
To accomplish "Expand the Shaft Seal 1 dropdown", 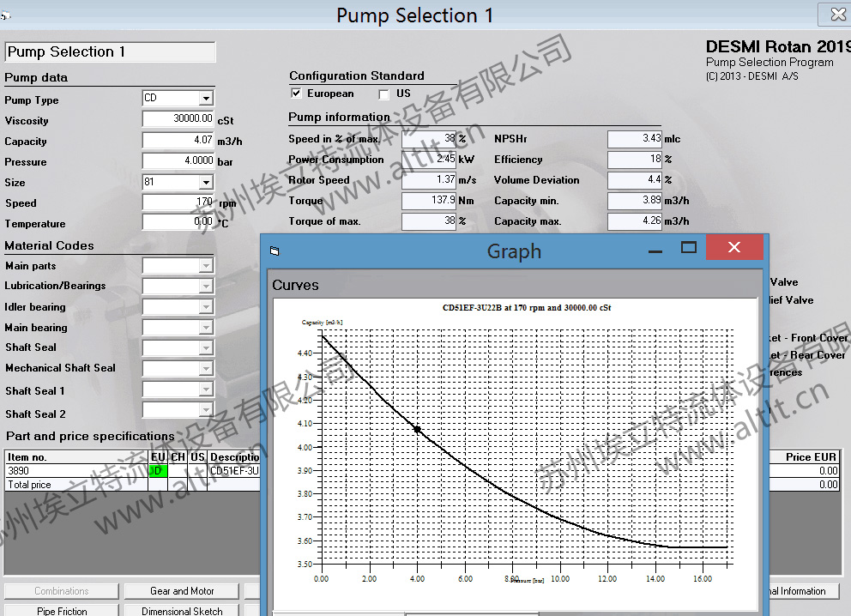I will click(x=206, y=390).
